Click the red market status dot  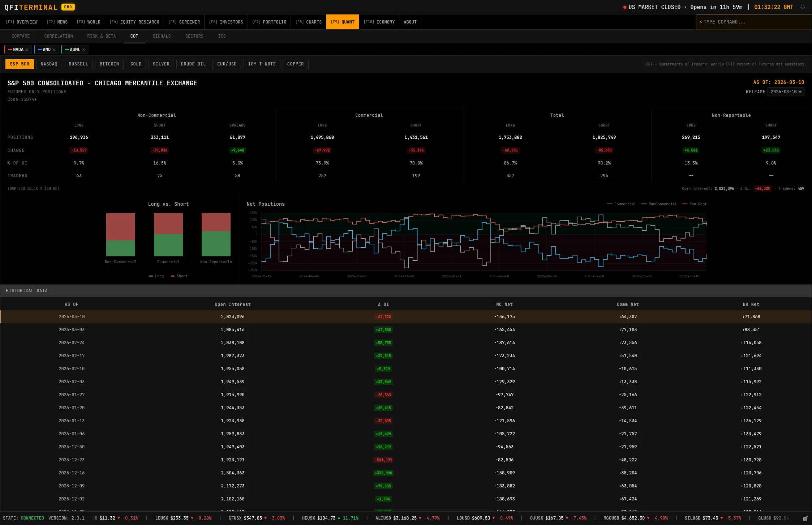(624, 7)
